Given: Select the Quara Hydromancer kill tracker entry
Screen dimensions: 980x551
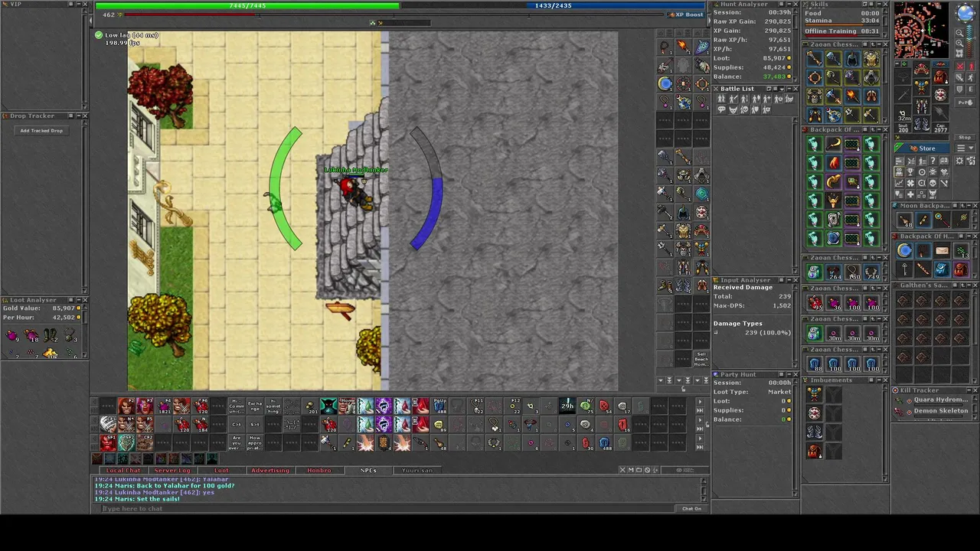Looking at the screenshot, I should [934, 400].
